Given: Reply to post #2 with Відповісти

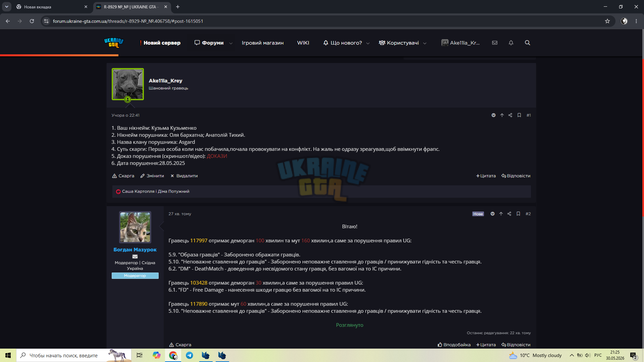Looking at the screenshot, I should [516, 345].
